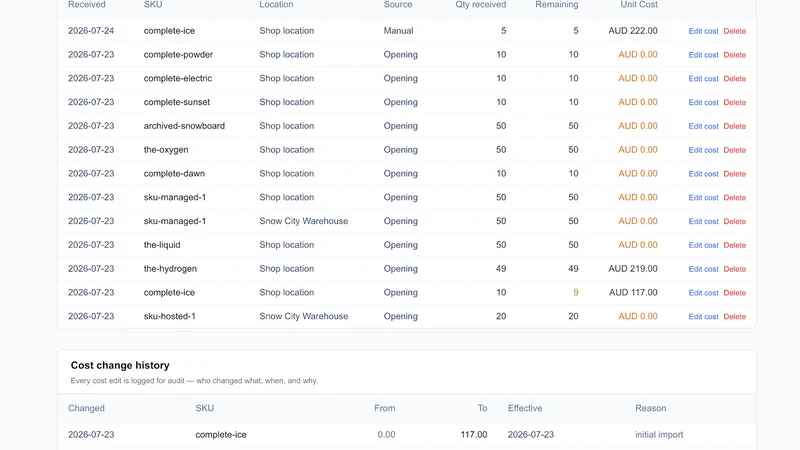Click the the-liquid SKU cell
Image resolution: width=800 pixels, height=450 pixels.
pos(162,245)
